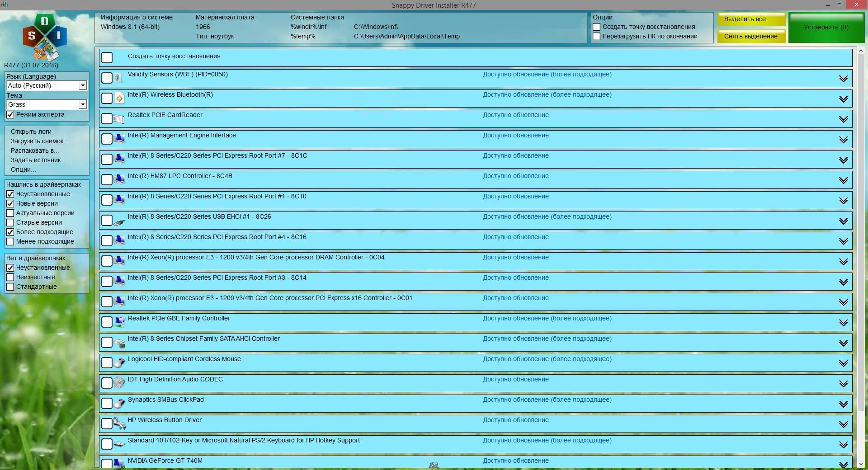868x470 pixels.
Task: Click the icon for PCI Express Root Port #3
Action: tap(119, 281)
